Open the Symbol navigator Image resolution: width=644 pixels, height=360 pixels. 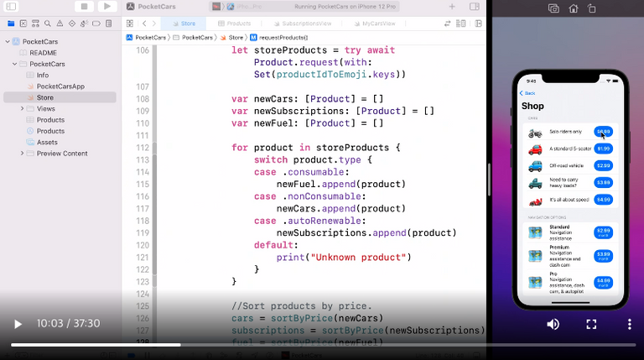point(35,23)
